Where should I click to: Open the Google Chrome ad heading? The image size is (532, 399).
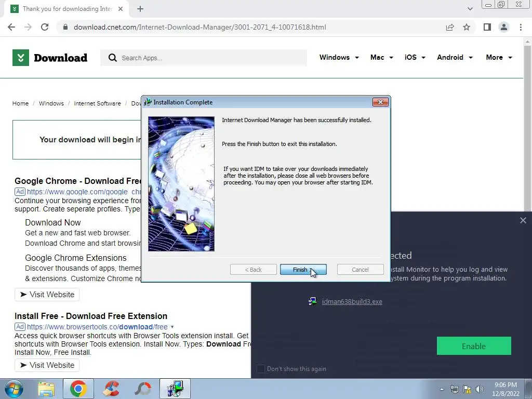point(78,181)
